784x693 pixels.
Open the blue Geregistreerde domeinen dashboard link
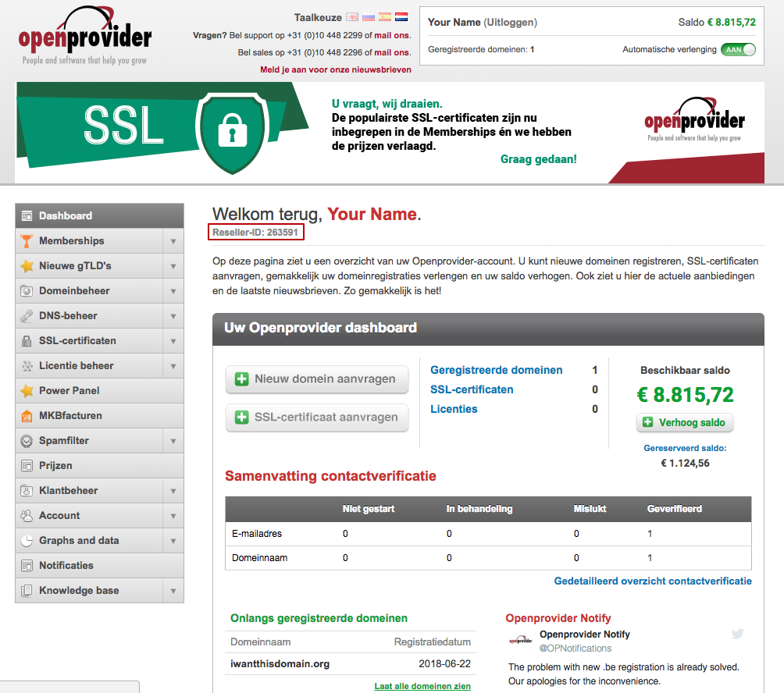tap(497, 370)
